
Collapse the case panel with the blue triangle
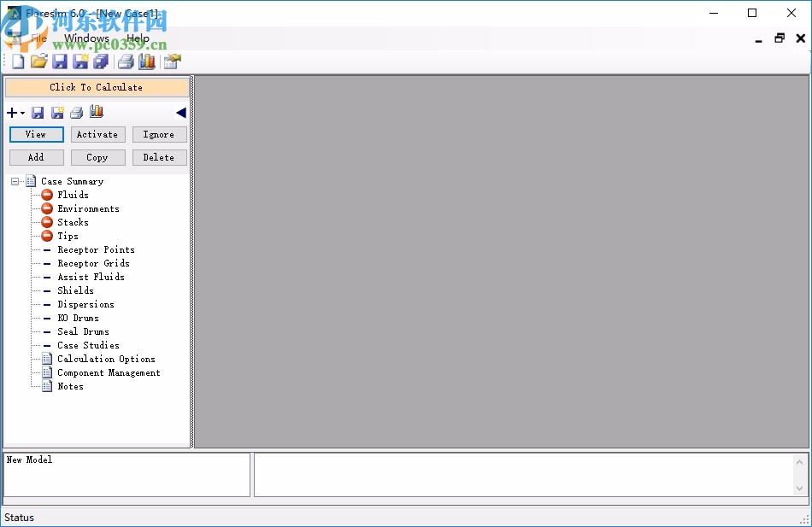click(180, 113)
